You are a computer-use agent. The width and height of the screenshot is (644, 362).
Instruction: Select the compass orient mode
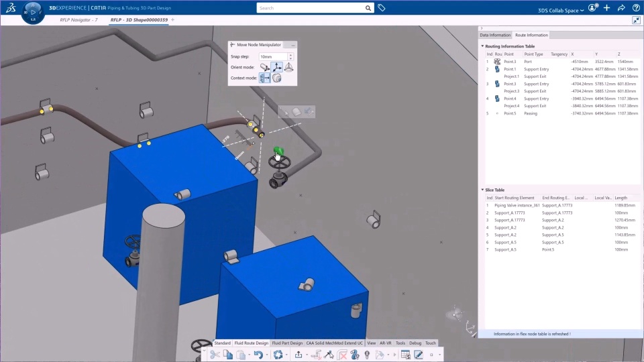[288, 67]
